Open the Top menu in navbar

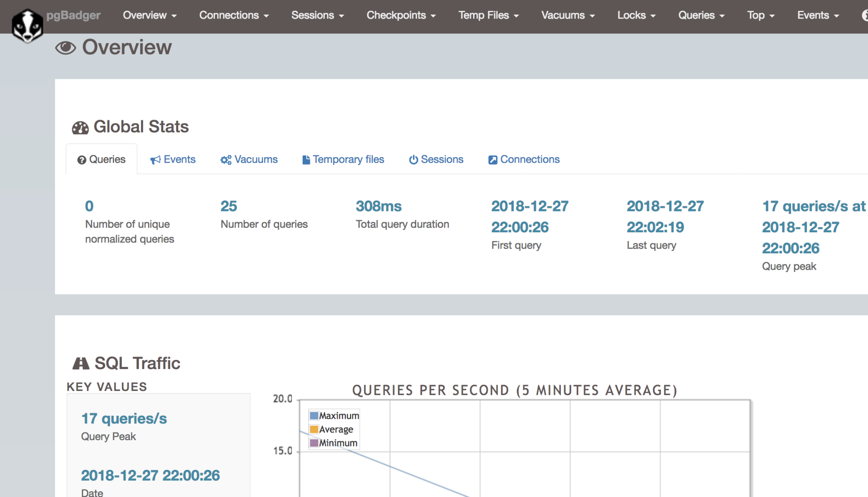click(x=760, y=15)
